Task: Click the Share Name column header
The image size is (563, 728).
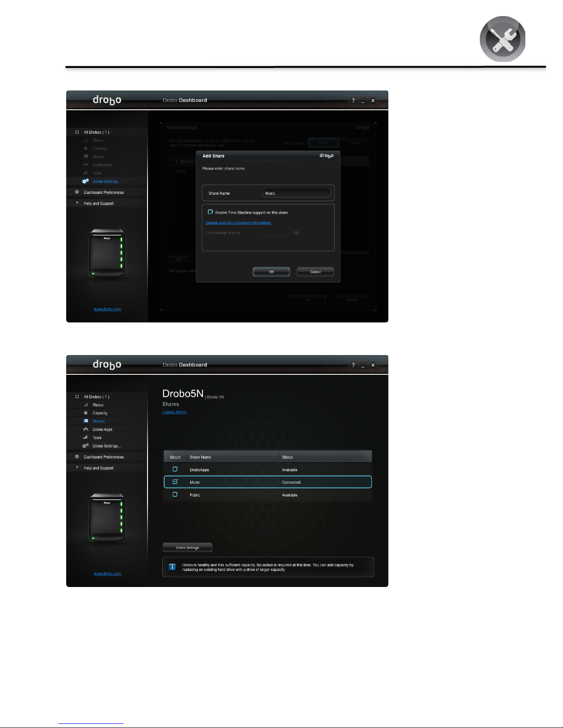Action: pyautogui.click(x=233, y=457)
